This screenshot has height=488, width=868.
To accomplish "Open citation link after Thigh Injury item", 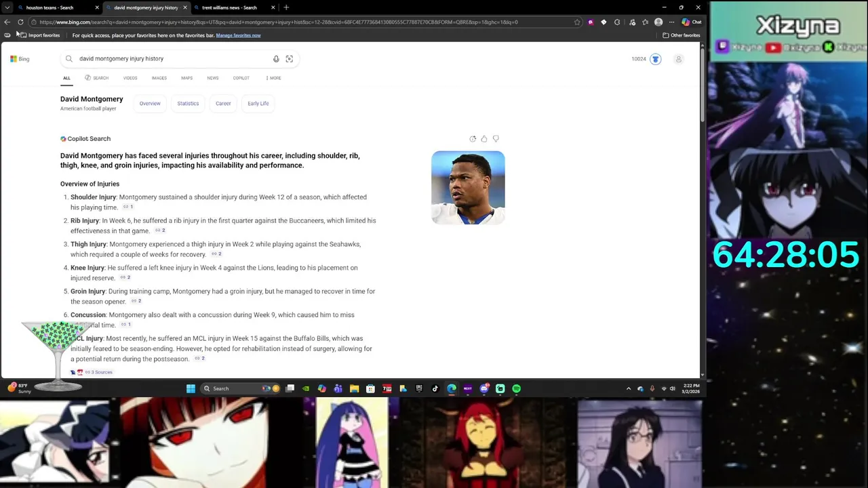I will pos(216,254).
